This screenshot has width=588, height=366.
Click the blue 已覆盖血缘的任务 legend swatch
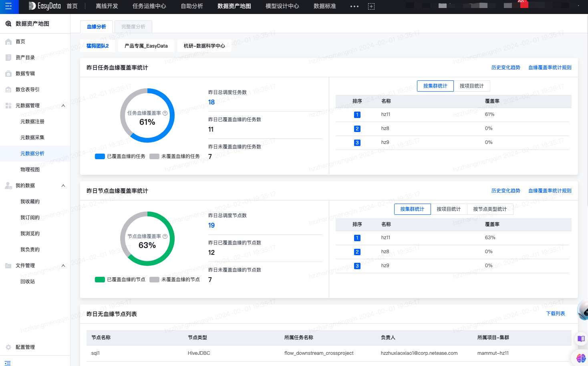coord(100,156)
